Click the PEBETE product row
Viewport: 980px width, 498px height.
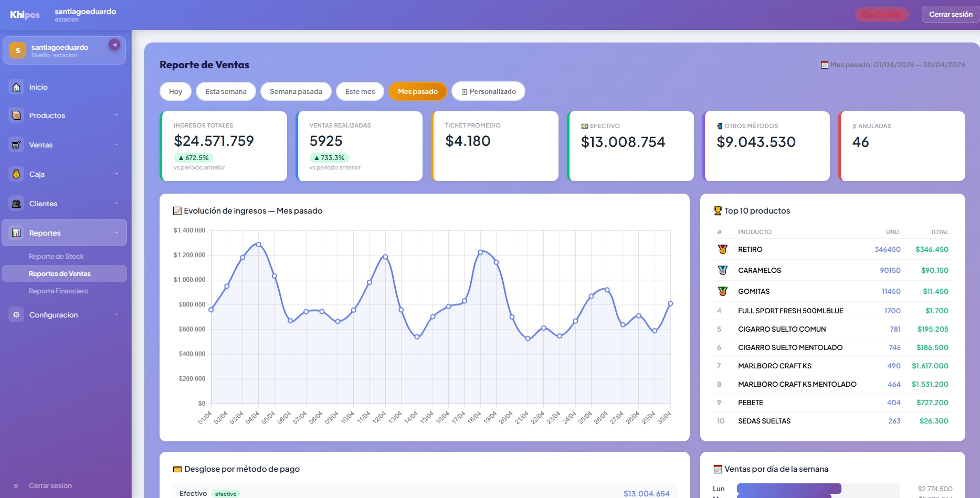click(x=833, y=402)
